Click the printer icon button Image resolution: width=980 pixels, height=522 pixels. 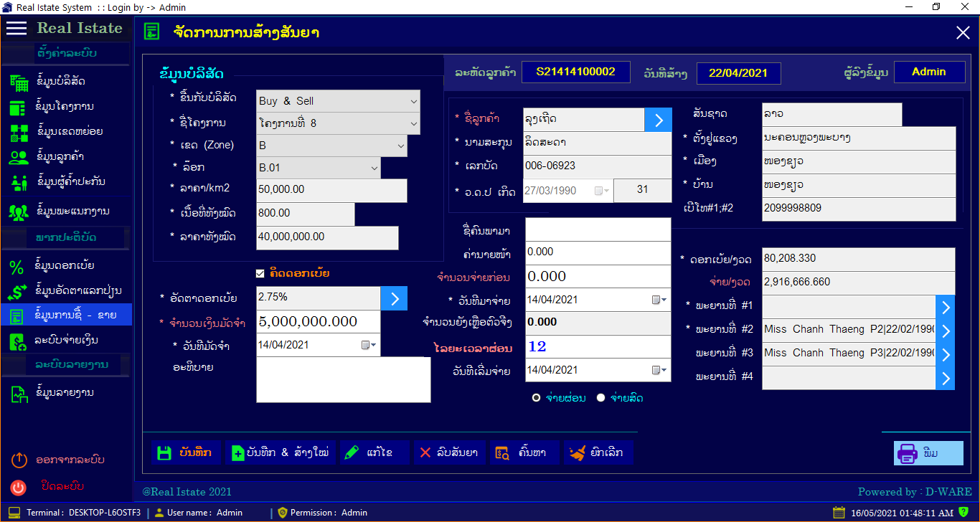coord(908,453)
